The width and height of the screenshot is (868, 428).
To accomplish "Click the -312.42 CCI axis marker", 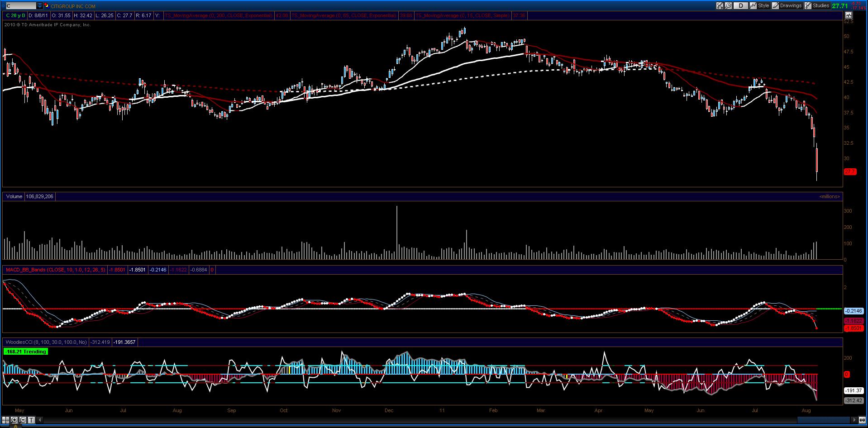I will point(853,400).
